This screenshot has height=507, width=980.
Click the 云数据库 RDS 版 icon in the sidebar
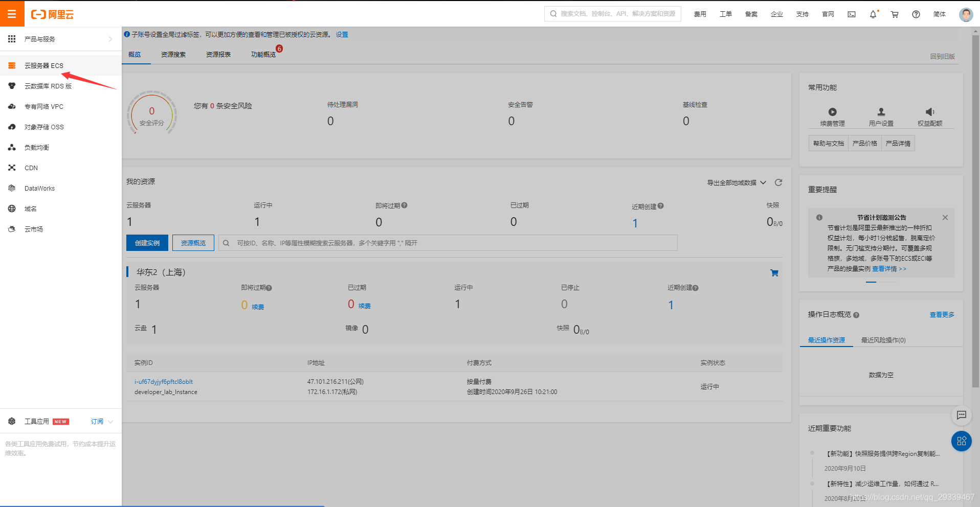point(12,86)
